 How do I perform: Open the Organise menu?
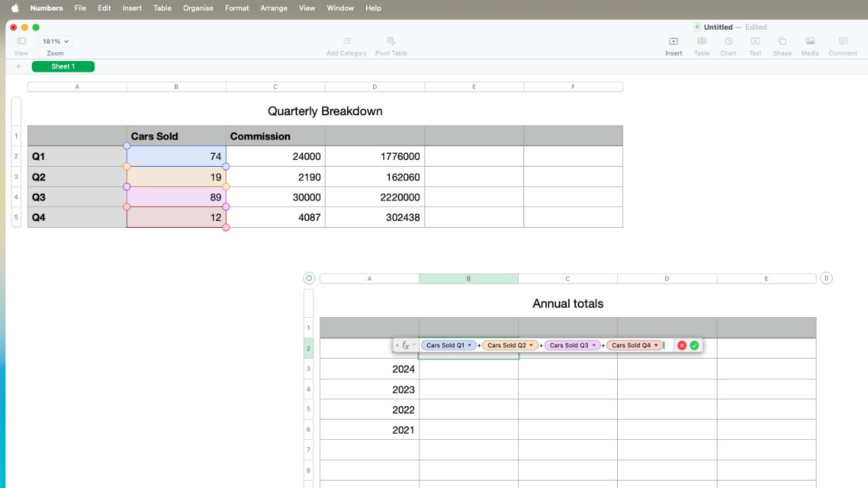197,8
